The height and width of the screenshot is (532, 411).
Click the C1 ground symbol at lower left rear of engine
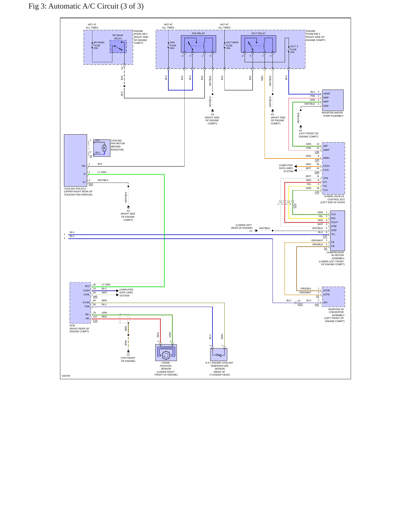point(256,231)
